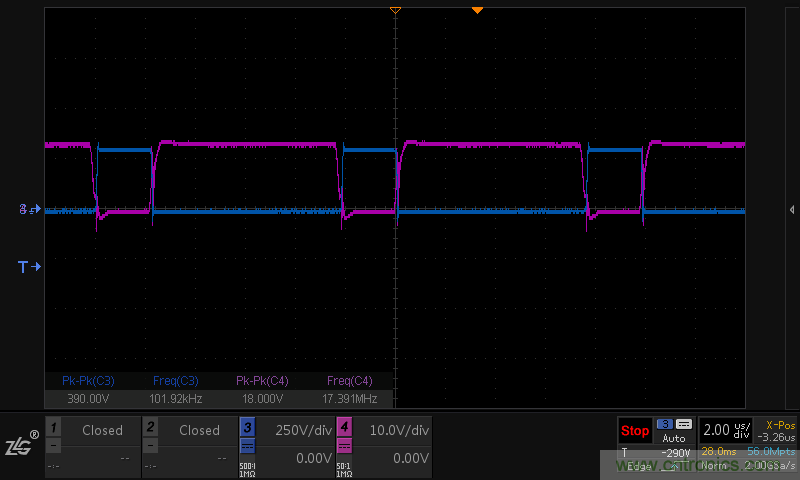This screenshot has height=480, width=800.
Task: Expand the right side panel arrow
Action: (x=792, y=209)
